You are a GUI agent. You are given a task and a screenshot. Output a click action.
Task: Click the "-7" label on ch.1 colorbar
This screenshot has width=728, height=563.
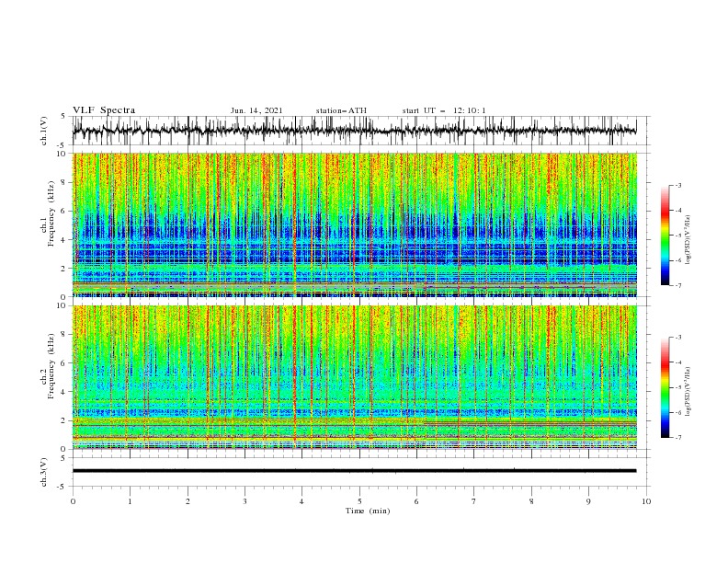click(677, 285)
